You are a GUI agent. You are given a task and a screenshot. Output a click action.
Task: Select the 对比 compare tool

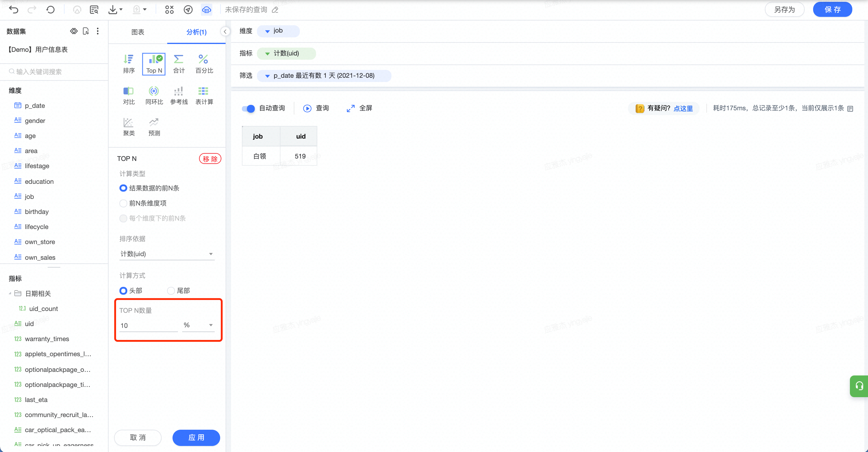pos(129,96)
